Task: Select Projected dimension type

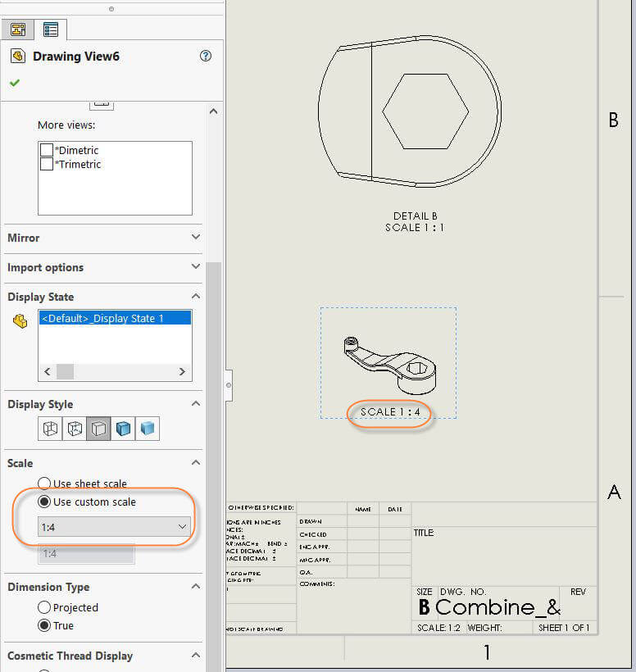Action: point(44,607)
